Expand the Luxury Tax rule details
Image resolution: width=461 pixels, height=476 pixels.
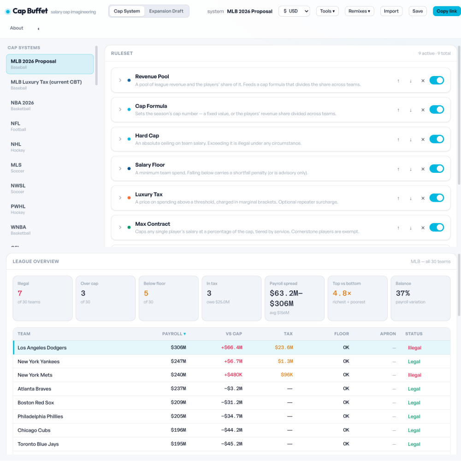(120, 198)
